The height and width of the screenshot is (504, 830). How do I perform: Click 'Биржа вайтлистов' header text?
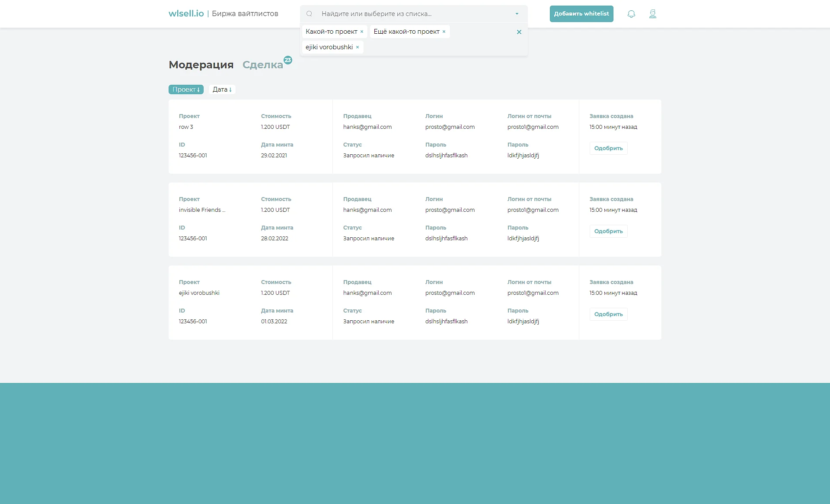pos(245,14)
